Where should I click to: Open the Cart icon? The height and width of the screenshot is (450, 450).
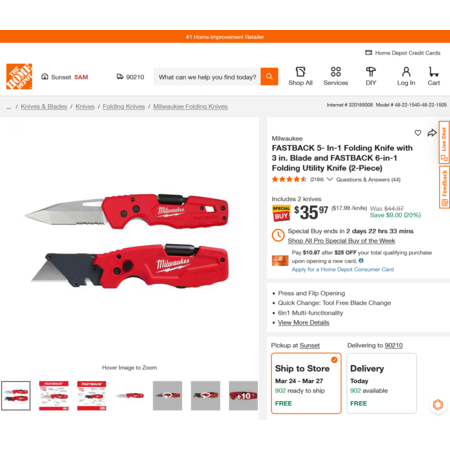434,76
